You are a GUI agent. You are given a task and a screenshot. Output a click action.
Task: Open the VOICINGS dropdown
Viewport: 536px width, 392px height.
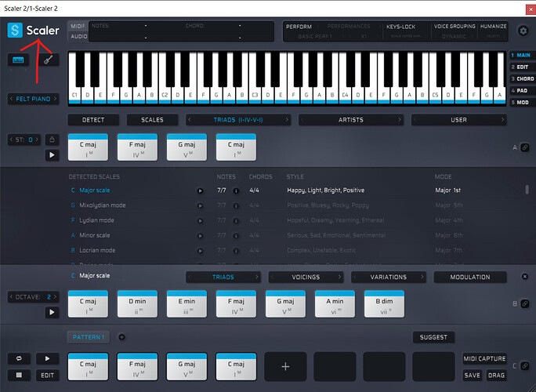point(306,277)
